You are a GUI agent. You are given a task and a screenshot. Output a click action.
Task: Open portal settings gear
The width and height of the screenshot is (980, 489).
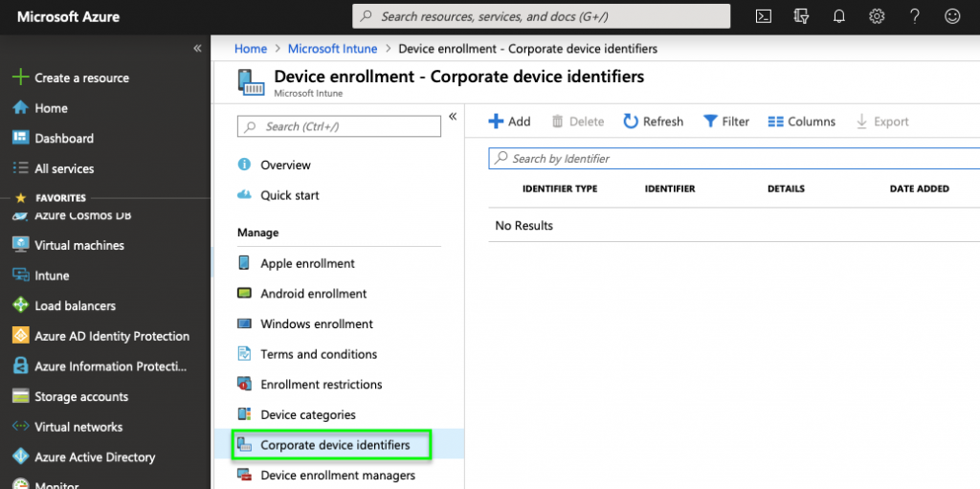pos(877,17)
